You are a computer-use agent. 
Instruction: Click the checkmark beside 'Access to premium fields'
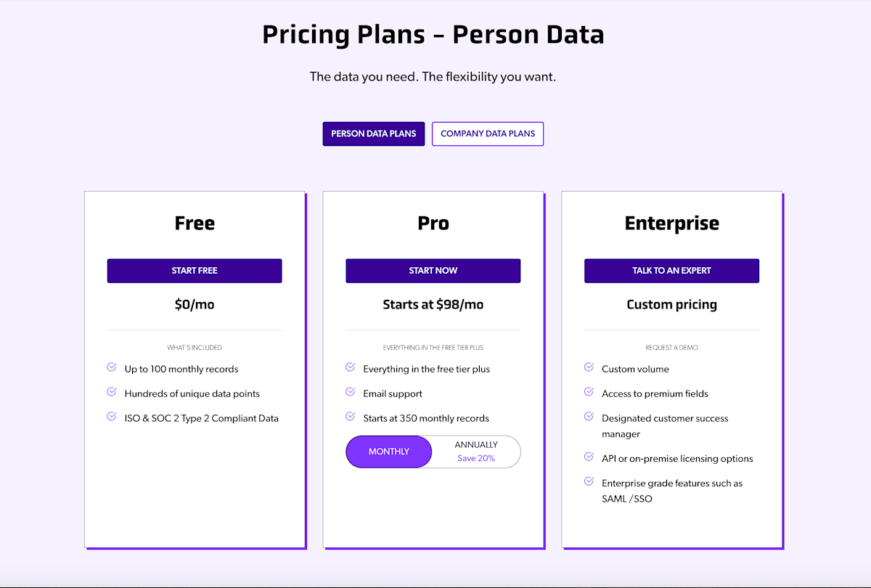coord(589,392)
